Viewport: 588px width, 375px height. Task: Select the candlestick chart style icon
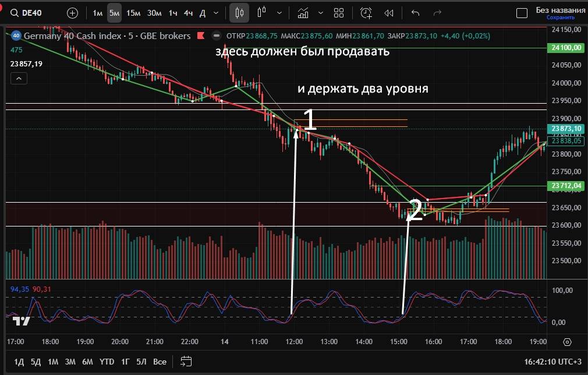[238, 12]
